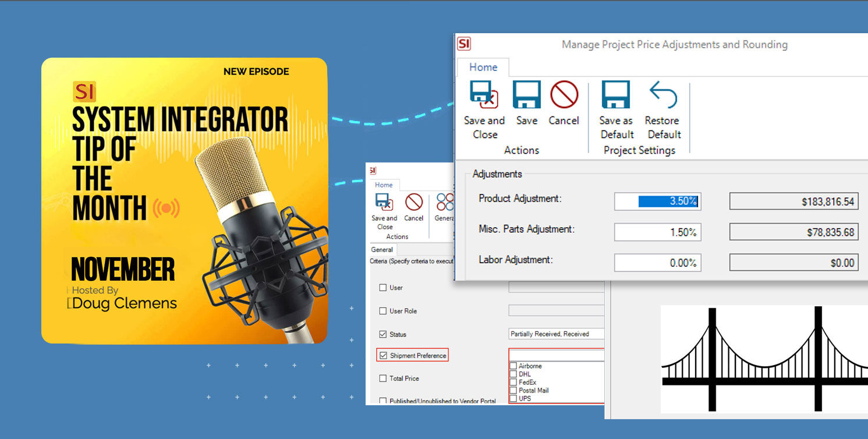Click the Labor Adjustment label

[515, 260]
